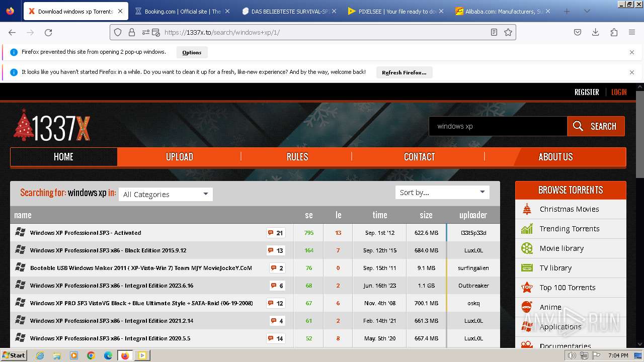Reload the page with the refresh icon
The height and width of the screenshot is (362, 644).
(48, 32)
